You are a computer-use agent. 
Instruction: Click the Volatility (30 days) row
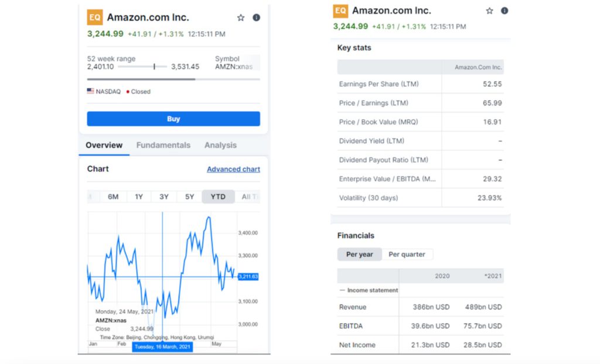(x=421, y=198)
